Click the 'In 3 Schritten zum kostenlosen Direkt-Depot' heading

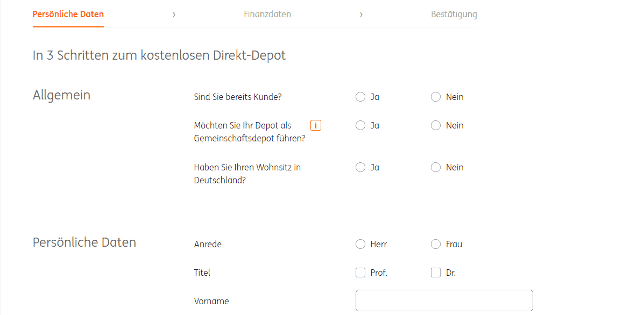pyautogui.click(x=159, y=55)
